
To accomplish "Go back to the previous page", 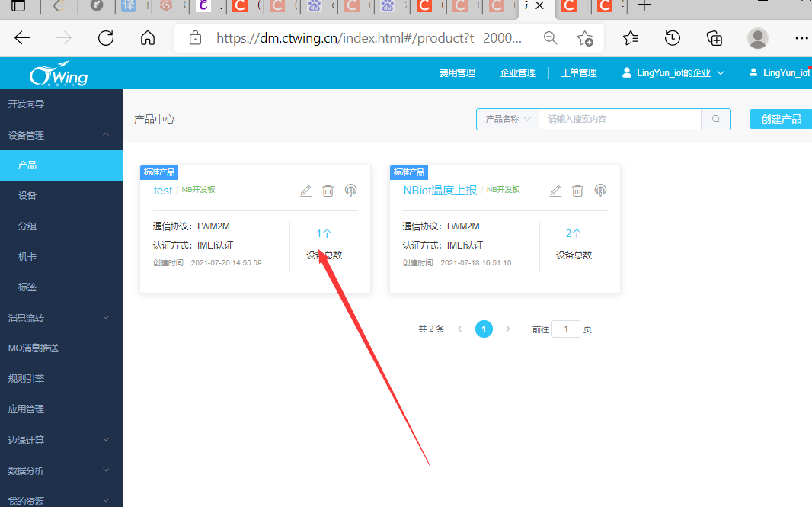I will pyautogui.click(x=22, y=38).
